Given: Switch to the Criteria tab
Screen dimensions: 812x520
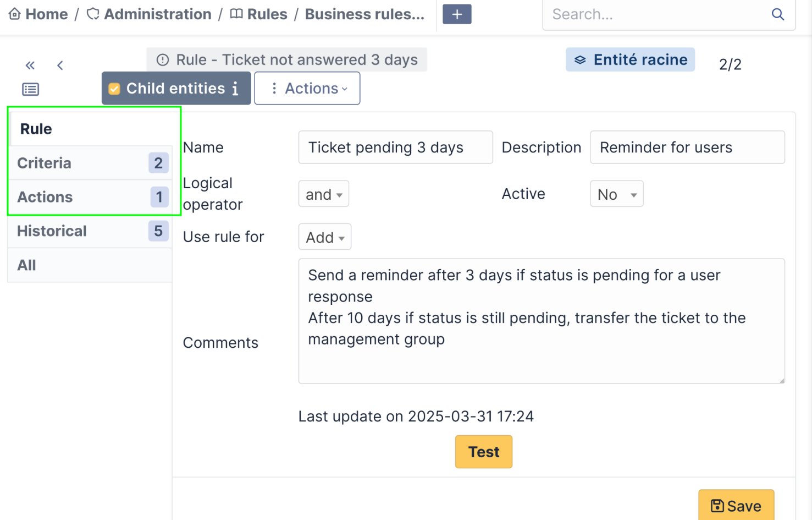Looking at the screenshot, I should (45, 163).
